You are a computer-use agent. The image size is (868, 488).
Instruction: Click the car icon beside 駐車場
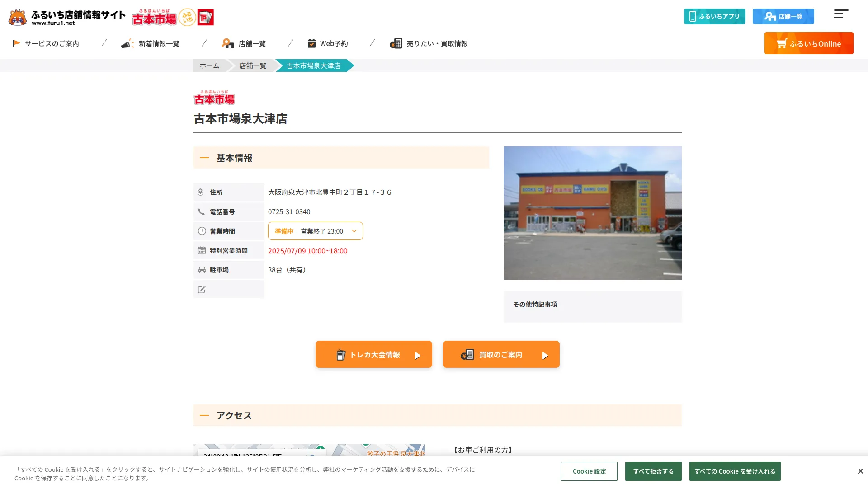(202, 270)
